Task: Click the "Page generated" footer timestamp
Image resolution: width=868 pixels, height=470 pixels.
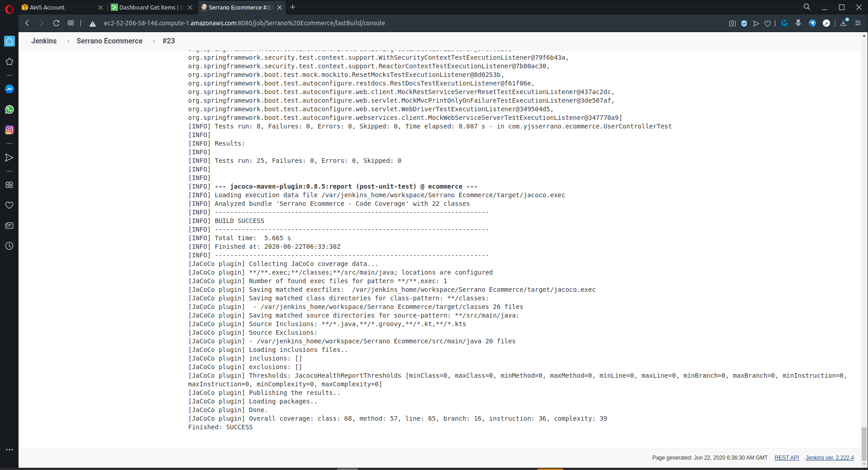Action: click(710, 458)
